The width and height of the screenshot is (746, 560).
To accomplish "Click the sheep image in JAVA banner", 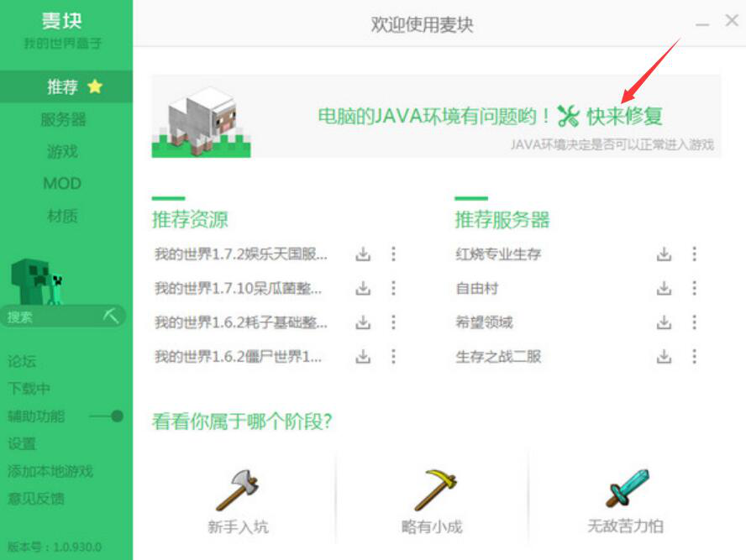I will tap(202, 123).
